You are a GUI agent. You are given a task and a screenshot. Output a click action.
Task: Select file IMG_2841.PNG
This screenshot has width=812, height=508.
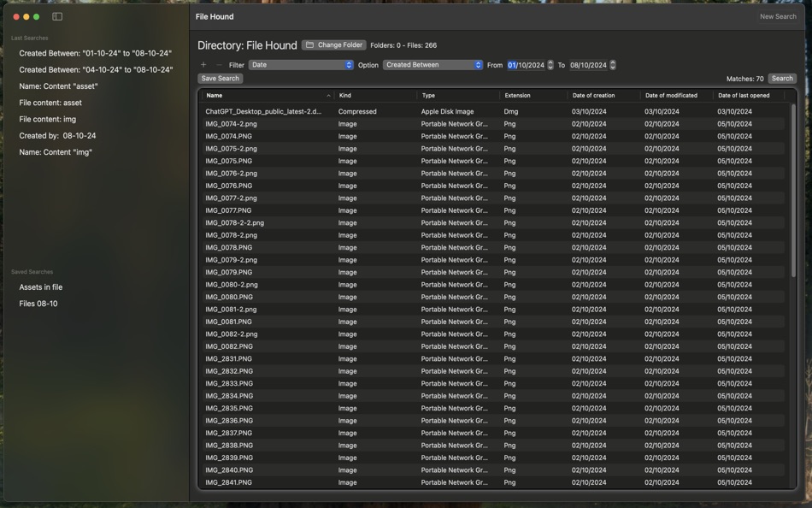[x=493, y=482]
